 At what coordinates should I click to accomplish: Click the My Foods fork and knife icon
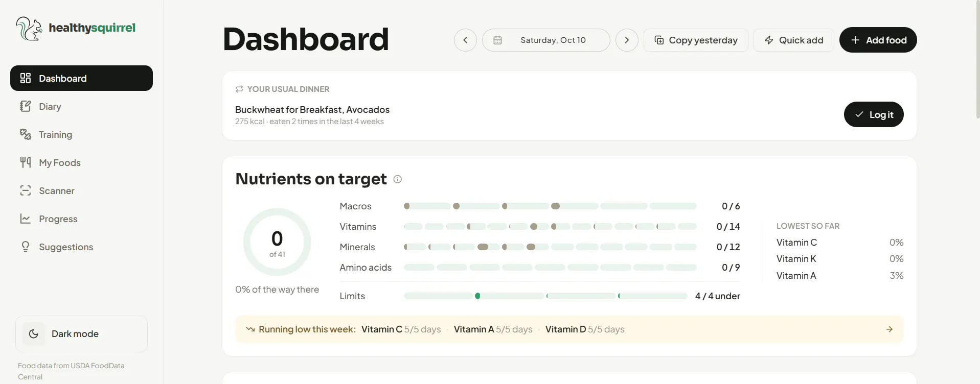[x=25, y=162]
